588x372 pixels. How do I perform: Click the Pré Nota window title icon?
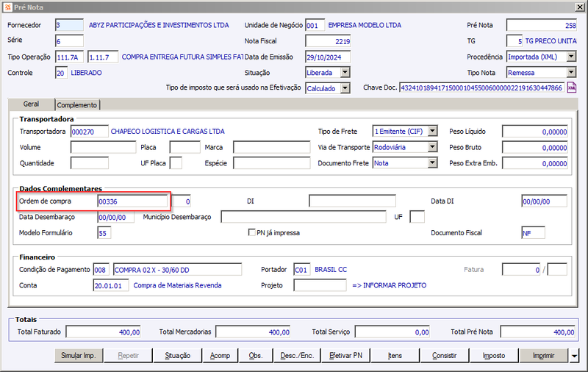7,7
